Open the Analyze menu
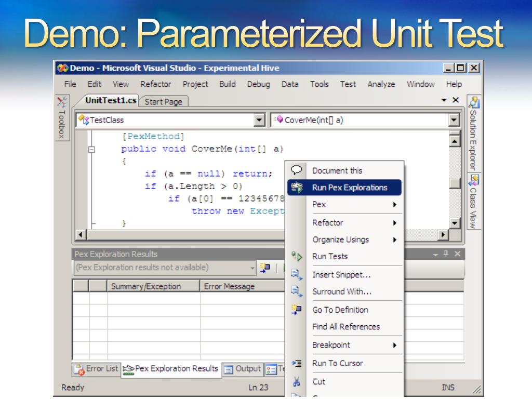The image size is (532, 399). coord(381,84)
